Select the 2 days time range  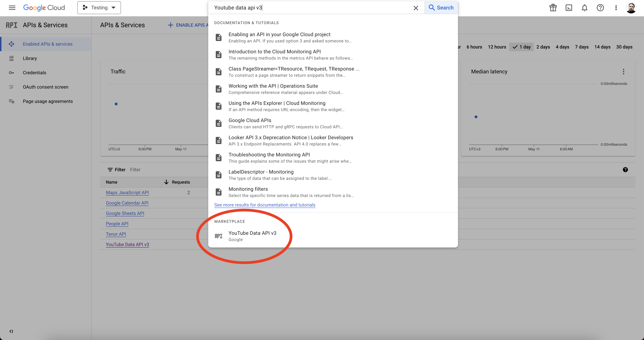click(543, 47)
